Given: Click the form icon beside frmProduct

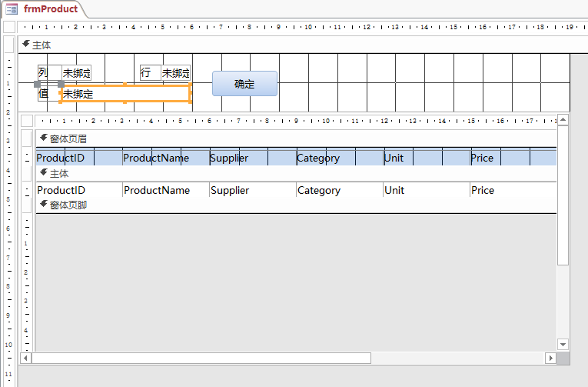Looking at the screenshot, I should tap(12, 9).
